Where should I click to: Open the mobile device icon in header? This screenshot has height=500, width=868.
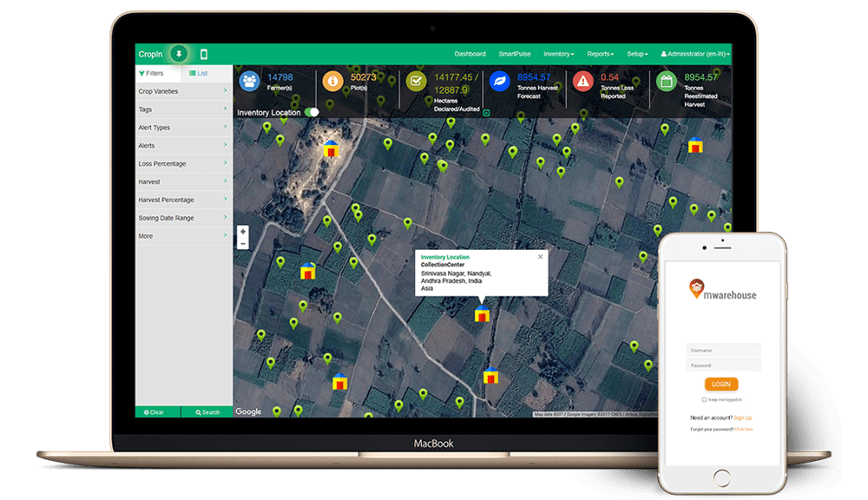[x=204, y=55]
